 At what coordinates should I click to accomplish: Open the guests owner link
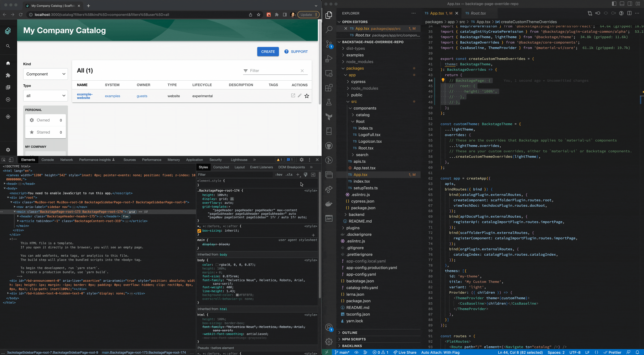click(x=142, y=96)
